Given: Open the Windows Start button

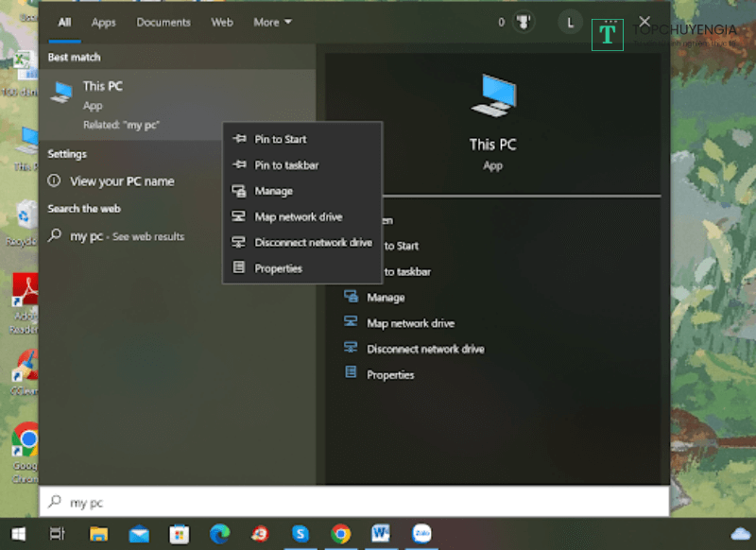Looking at the screenshot, I should pos(17,534).
